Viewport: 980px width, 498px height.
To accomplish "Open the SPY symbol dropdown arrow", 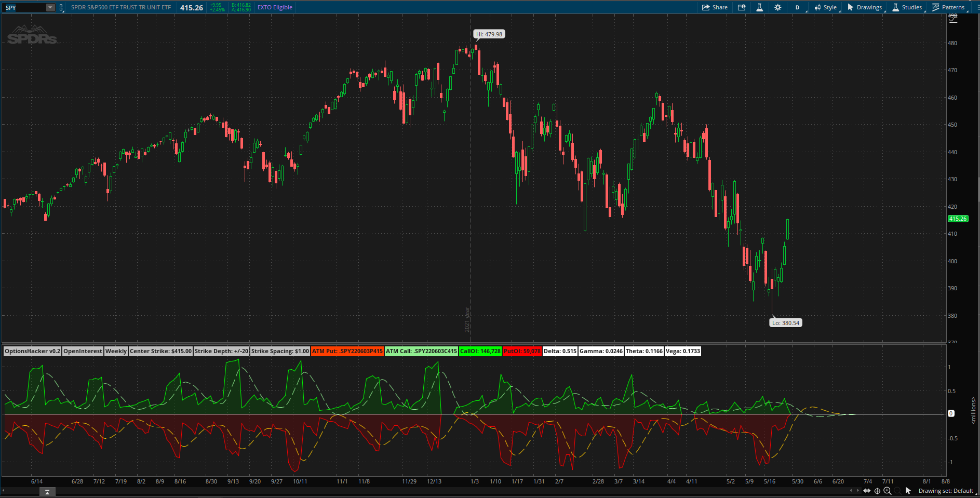I will (50, 7).
